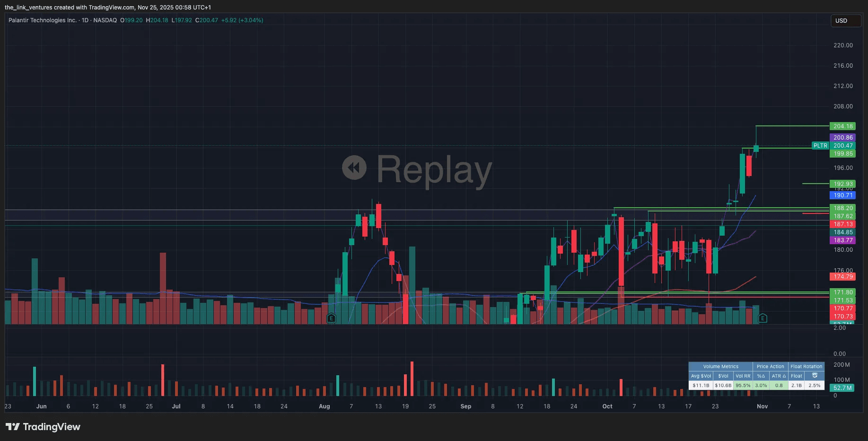Open the USD currency selector
This screenshot has height=441, width=868.
846,21
